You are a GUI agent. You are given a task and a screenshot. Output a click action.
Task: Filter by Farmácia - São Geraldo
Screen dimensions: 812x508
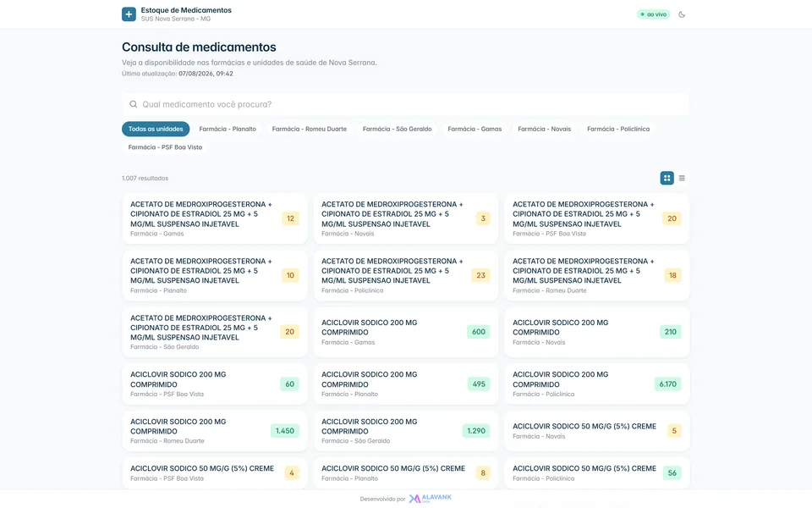pyautogui.click(x=398, y=129)
